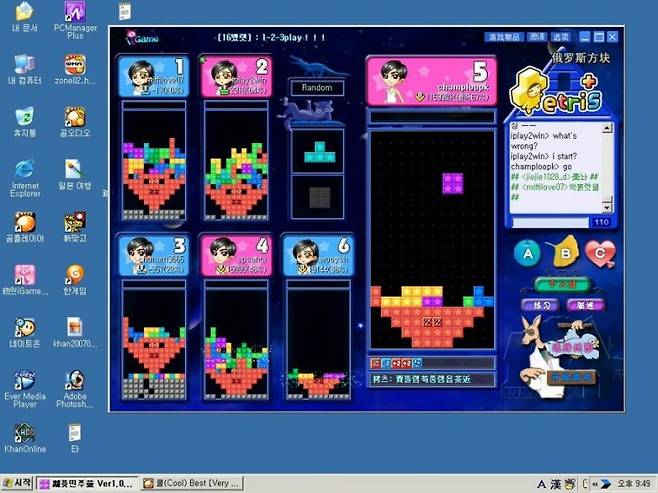Switch to the Ver1.0 game taskbar item
The height and width of the screenshot is (493, 658).
pos(87,484)
